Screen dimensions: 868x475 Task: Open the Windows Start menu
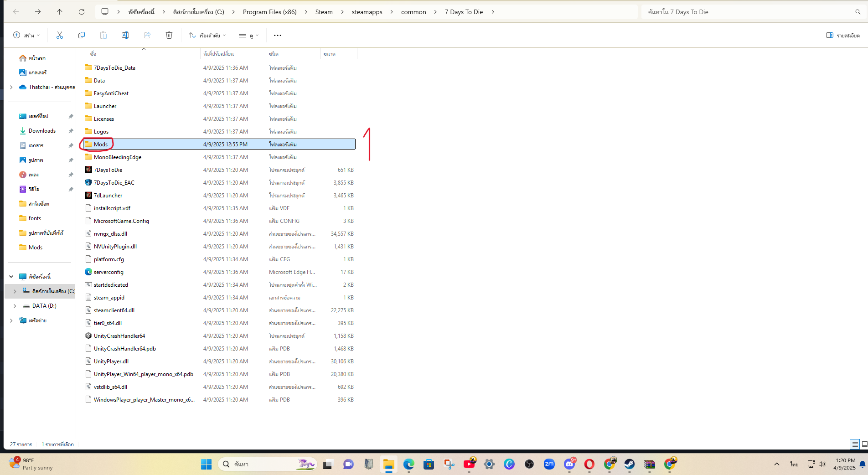point(206,464)
